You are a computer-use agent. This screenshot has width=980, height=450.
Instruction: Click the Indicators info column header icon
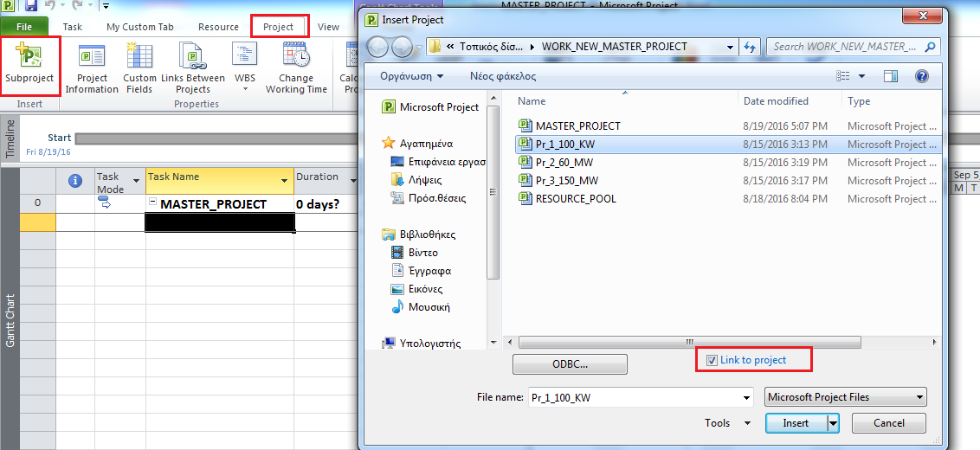tap(75, 181)
